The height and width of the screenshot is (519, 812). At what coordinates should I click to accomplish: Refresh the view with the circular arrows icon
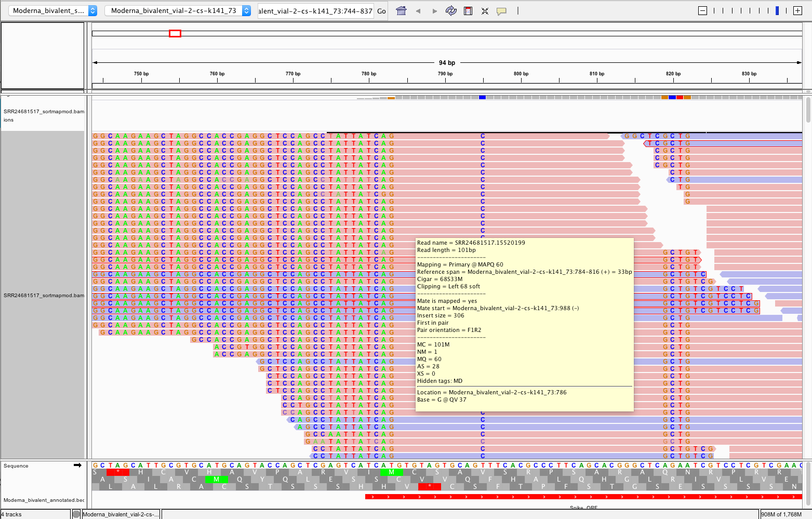(x=451, y=10)
